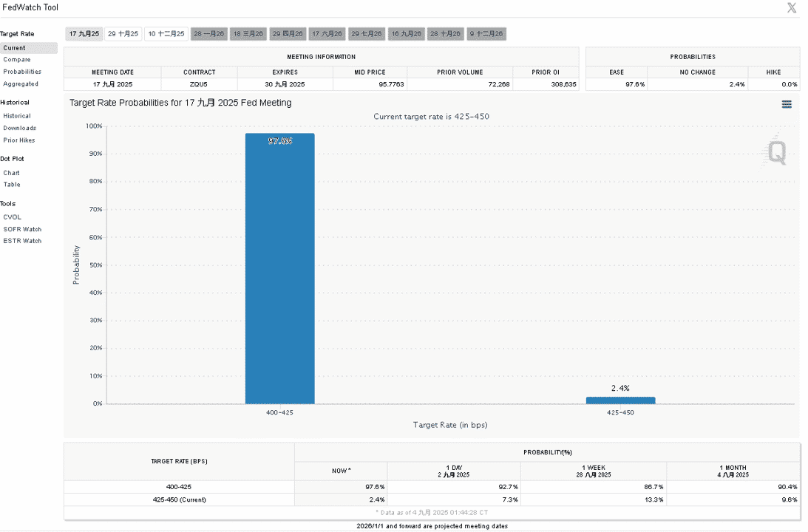
Task: Select the 17 六月26 meeting tab
Action: (x=327, y=34)
